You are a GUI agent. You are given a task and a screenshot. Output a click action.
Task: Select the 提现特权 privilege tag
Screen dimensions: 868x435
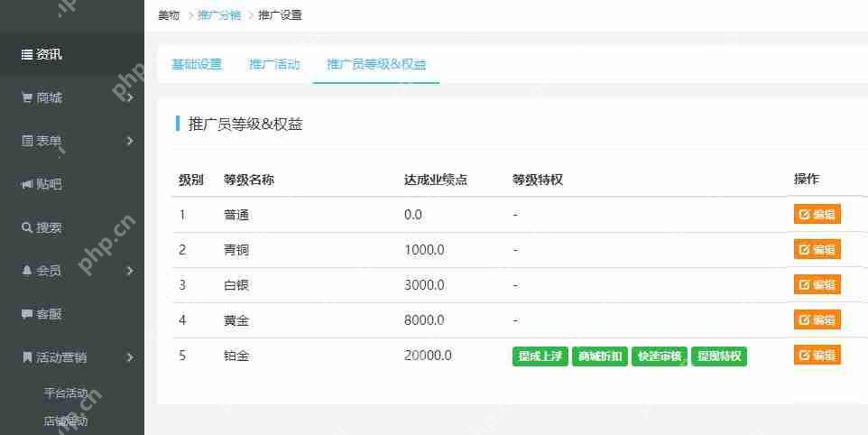pos(719,356)
